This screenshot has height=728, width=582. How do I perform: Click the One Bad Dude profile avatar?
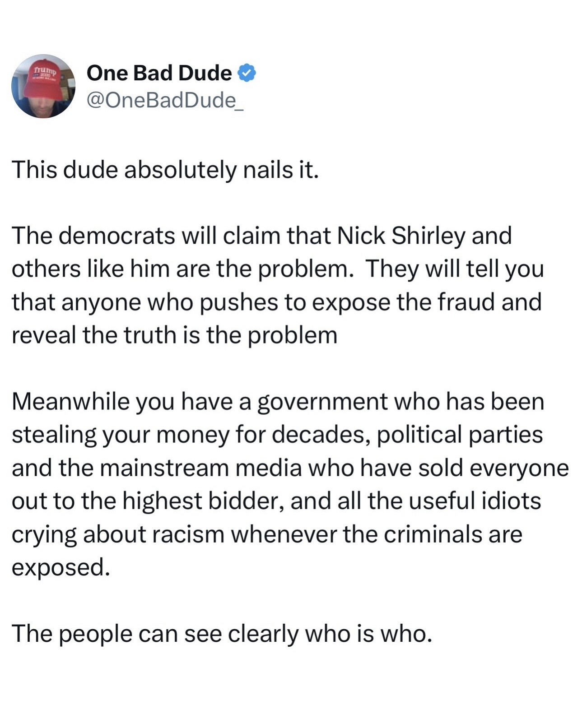(43, 86)
